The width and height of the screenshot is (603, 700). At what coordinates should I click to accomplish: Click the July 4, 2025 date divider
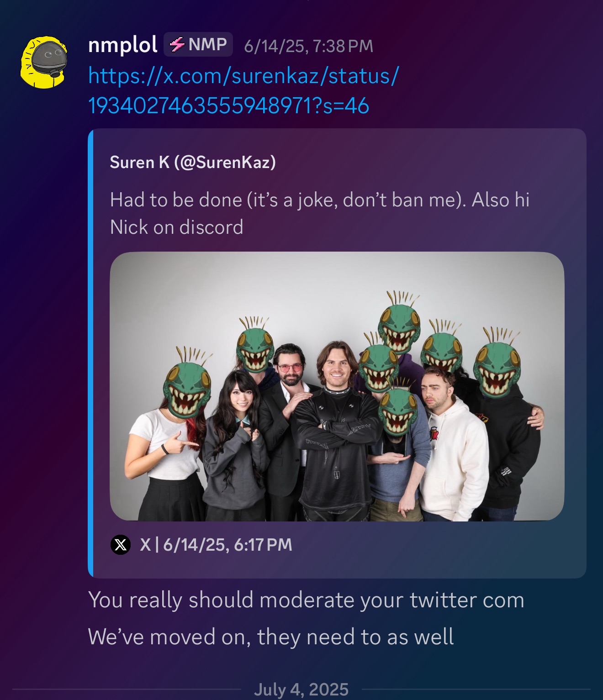pyautogui.click(x=301, y=689)
